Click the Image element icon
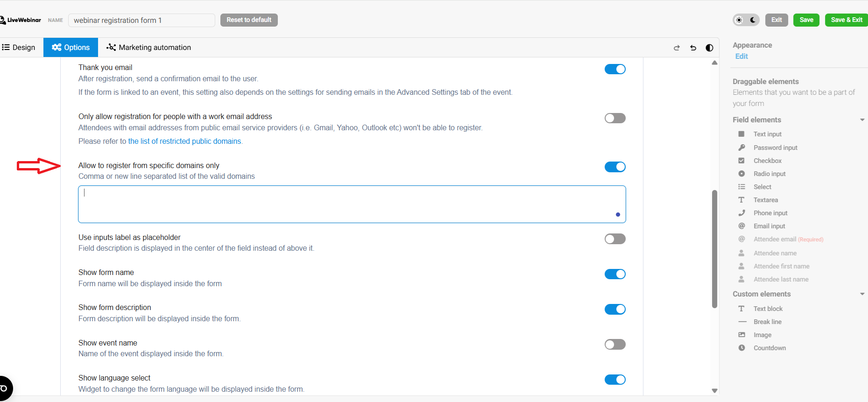This screenshot has height=402, width=868. pyautogui.click(x=741, y=335)
